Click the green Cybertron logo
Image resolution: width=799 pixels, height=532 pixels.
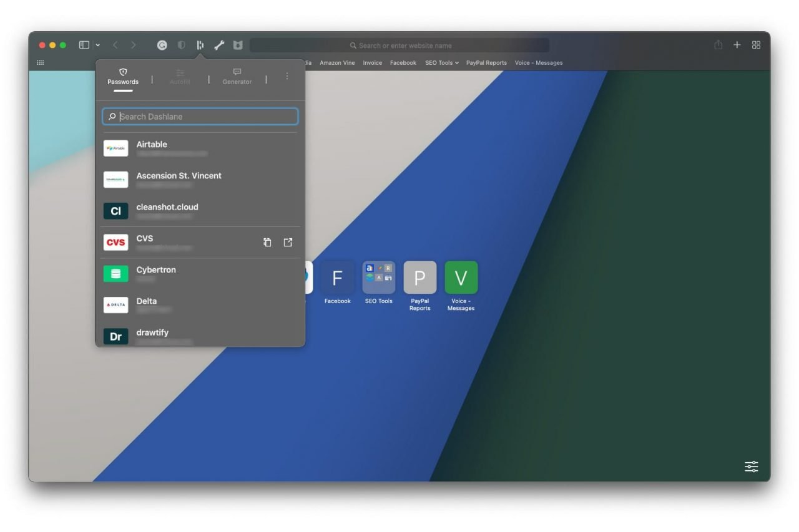pos(116,274)
